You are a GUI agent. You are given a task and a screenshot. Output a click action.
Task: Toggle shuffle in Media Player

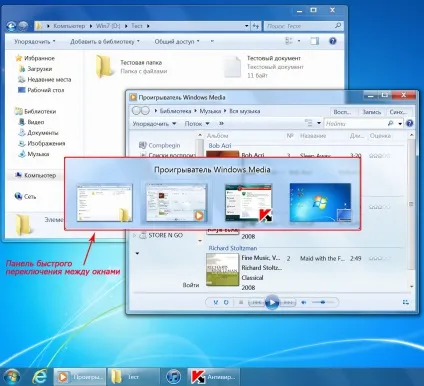pyautogui.click(x=216, y=302)
